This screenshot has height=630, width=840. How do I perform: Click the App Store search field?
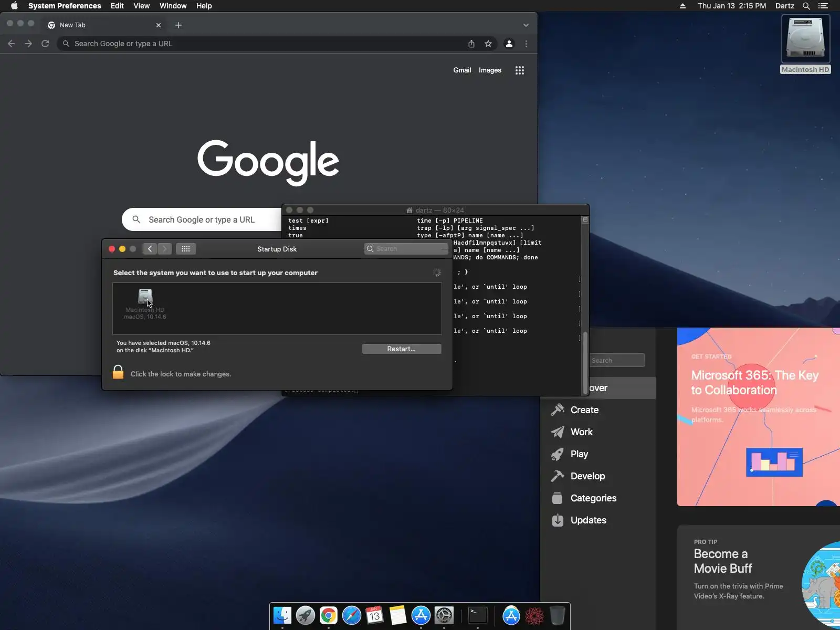click(616, 360)
